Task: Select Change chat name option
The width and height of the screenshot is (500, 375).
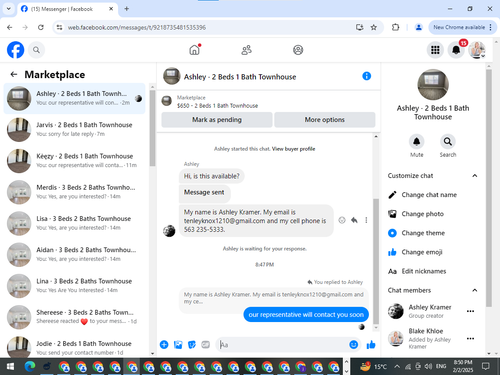Action: pyautogui.click(x=433, y=195)
